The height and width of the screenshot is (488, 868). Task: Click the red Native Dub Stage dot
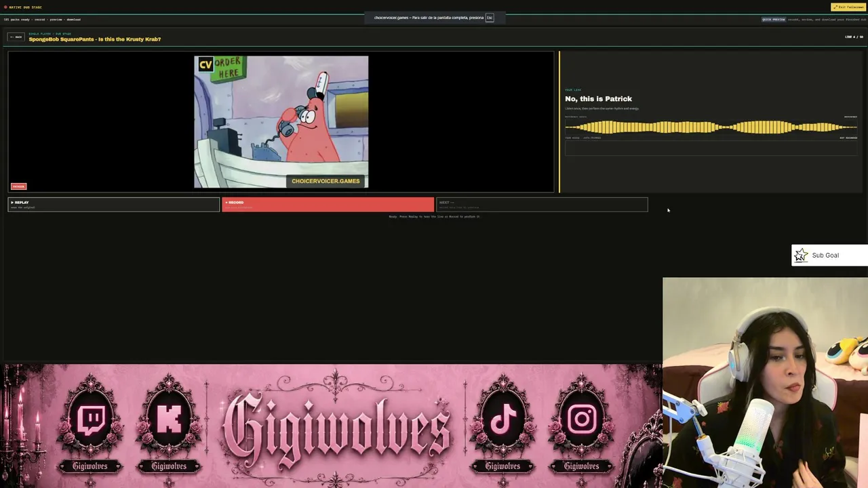[5, 7]
